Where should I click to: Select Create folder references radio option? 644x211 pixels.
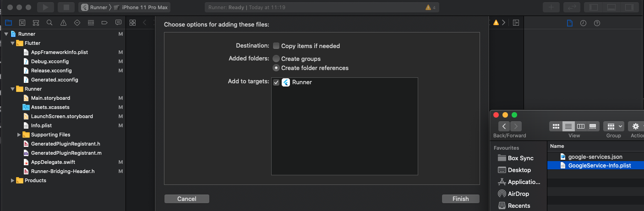point(276,68)
